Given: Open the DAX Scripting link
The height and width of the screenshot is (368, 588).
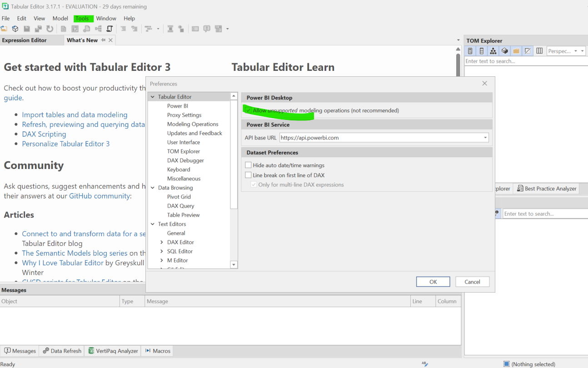Looking at the screenshot, I should point(44,134).
